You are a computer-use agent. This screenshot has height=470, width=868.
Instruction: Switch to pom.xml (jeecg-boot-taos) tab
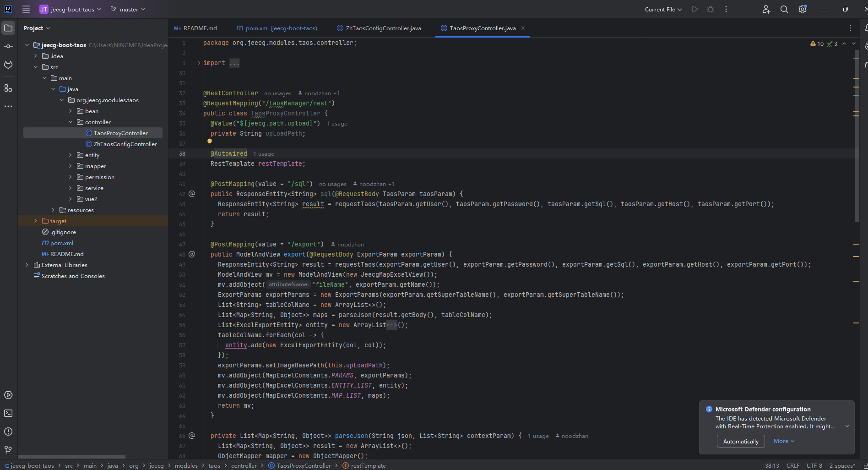(277, 28)
